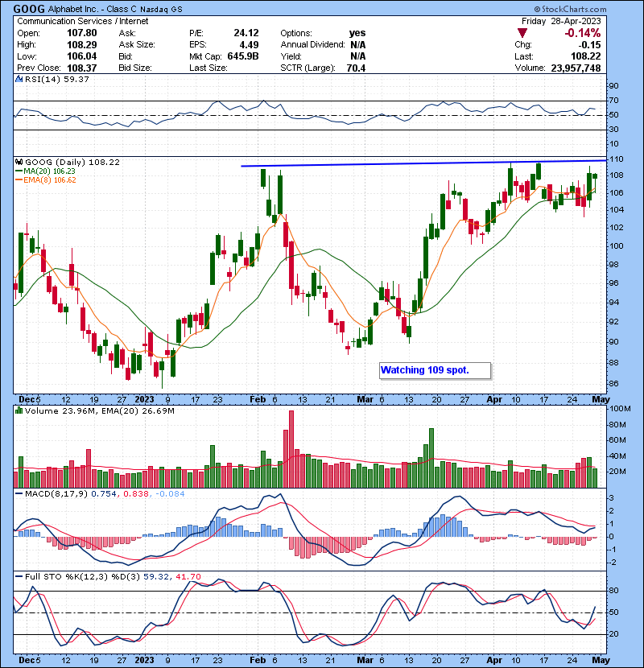Click the 'Alphabet Inc. - Class C' company name

(x=92, y=9)
